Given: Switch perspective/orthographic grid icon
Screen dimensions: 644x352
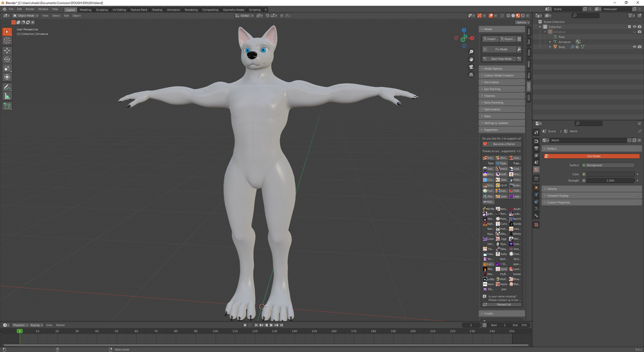Looking at the screenshot, I should coord(471,74).
